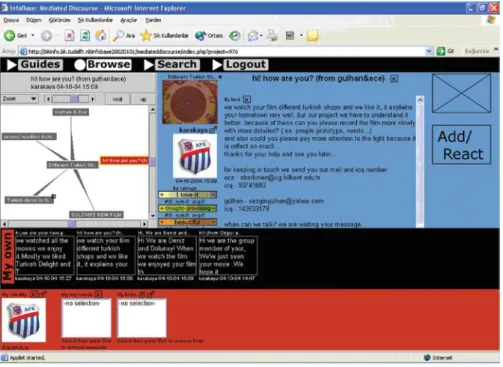
Task: Click the IE Forward arrow icon
Action: [46, 35]
